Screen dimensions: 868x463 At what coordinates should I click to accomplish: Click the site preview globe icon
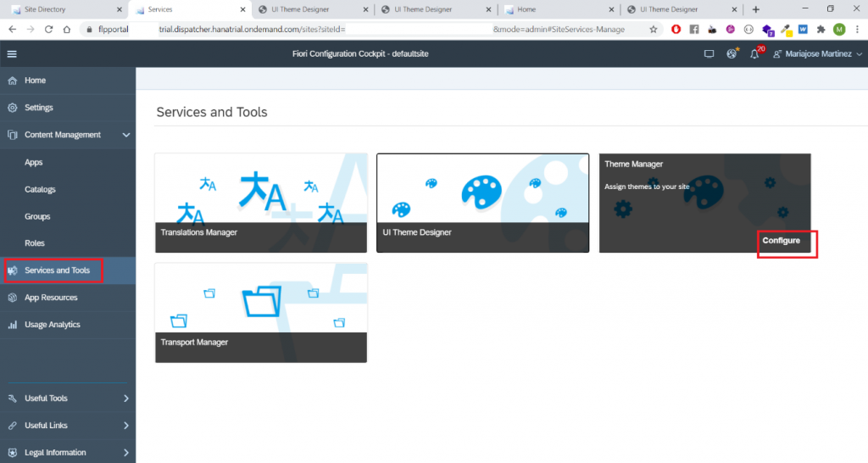(x=732, y=53)
